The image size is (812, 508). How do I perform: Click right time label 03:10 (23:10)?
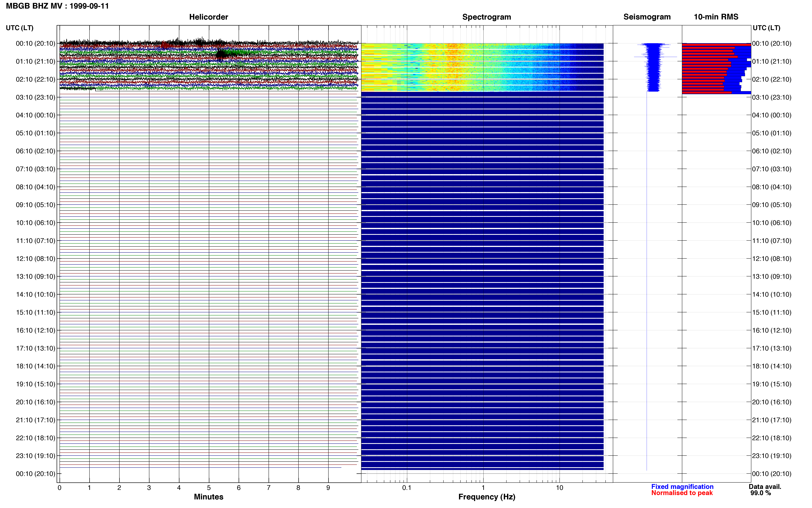click(x=772, y=97)
